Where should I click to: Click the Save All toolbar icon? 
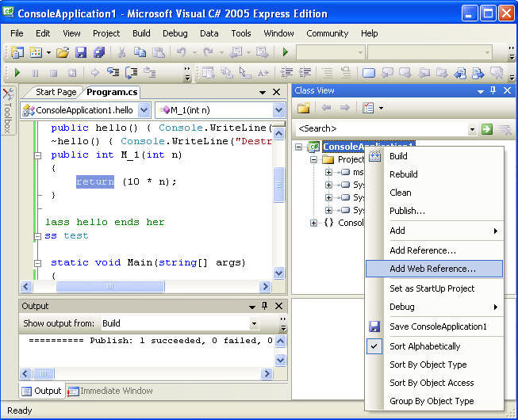click(98, 52)
